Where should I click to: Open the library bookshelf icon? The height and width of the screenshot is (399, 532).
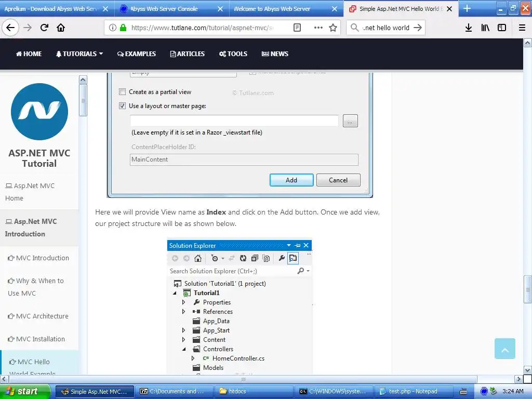(x=485, y=28)
